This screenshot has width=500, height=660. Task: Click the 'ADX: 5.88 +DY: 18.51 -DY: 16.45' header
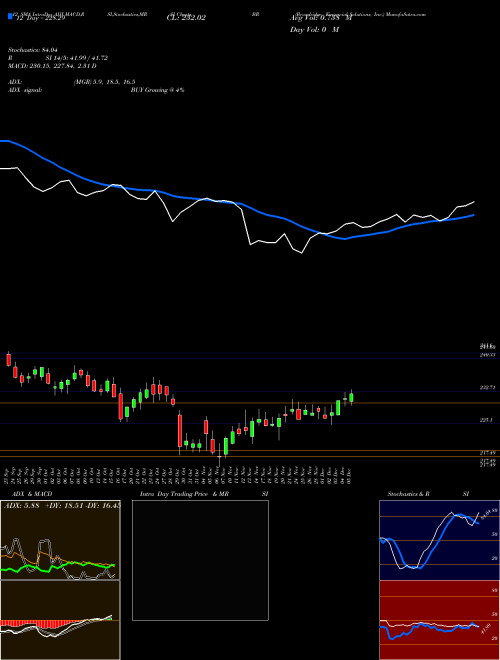[x=62, y=506]
